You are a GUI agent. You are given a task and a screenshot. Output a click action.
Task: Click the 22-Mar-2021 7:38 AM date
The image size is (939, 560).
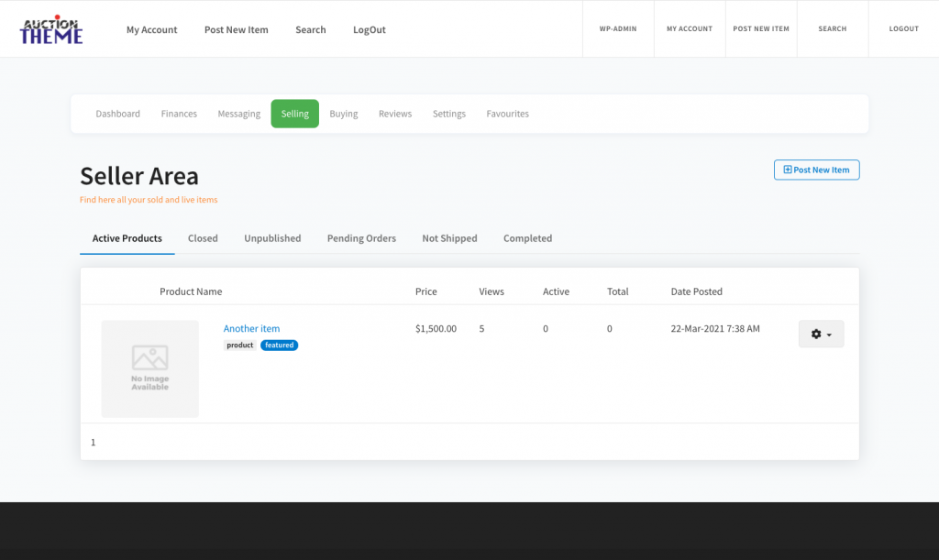715,328
